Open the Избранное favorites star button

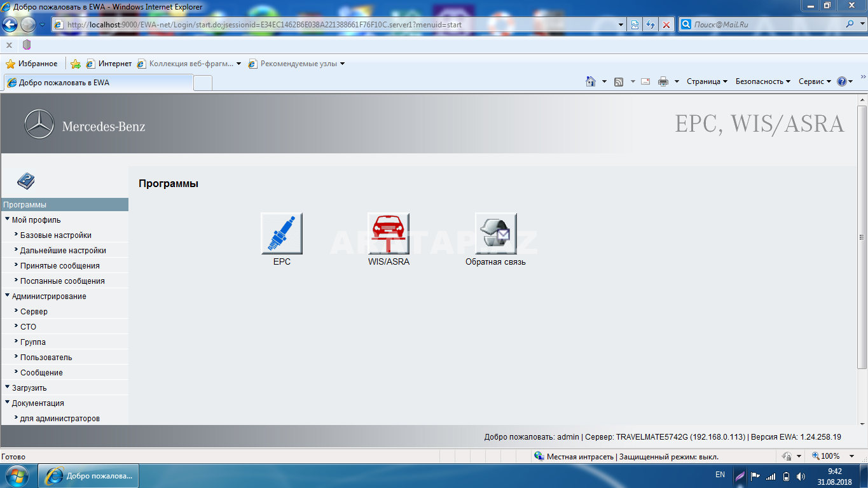(31, 64)
